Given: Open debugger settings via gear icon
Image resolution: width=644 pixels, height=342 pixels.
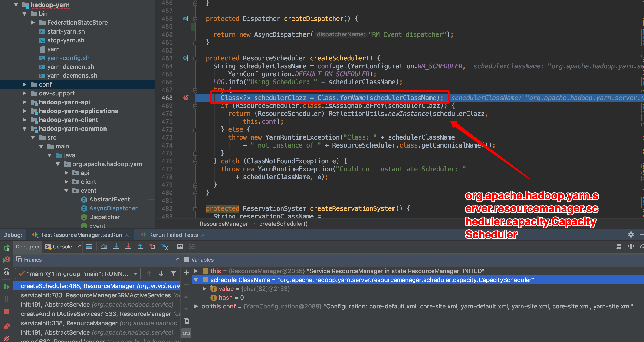Looking at the screenshot, I should 631,235.
